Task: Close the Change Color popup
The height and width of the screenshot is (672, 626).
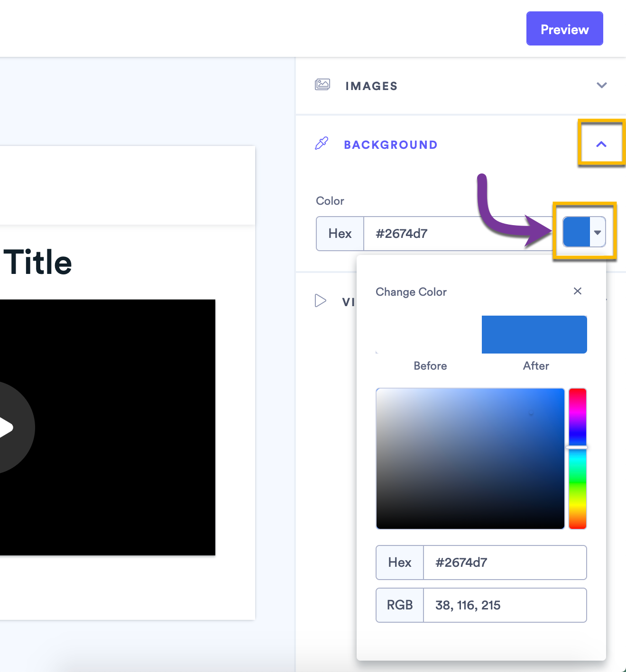Action: click(578, 291)
